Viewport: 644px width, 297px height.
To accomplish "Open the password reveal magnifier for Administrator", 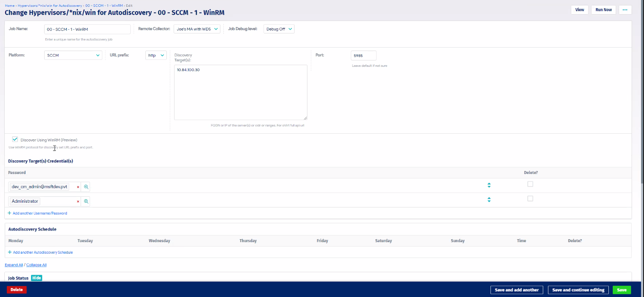I will pos(85,201).
